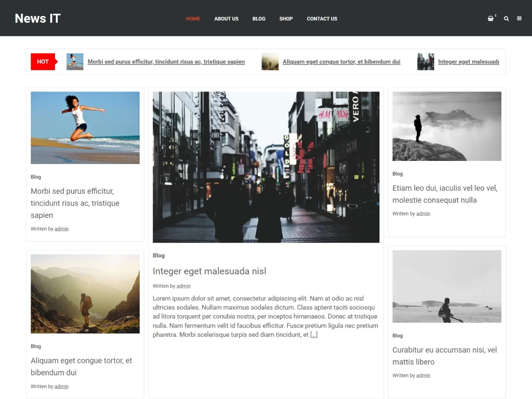532x399 pixels.
Task: Click the hiker in mountains image
Action: pyautogui.click(x=85, y=293)
